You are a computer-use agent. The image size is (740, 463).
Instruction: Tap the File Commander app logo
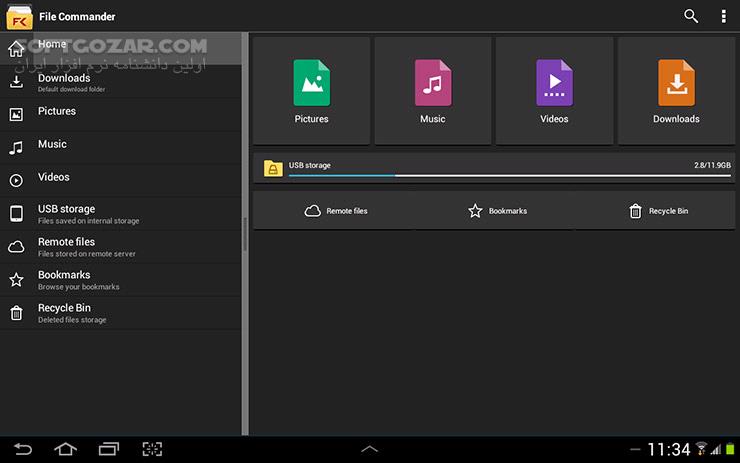[x=19, y=17]
